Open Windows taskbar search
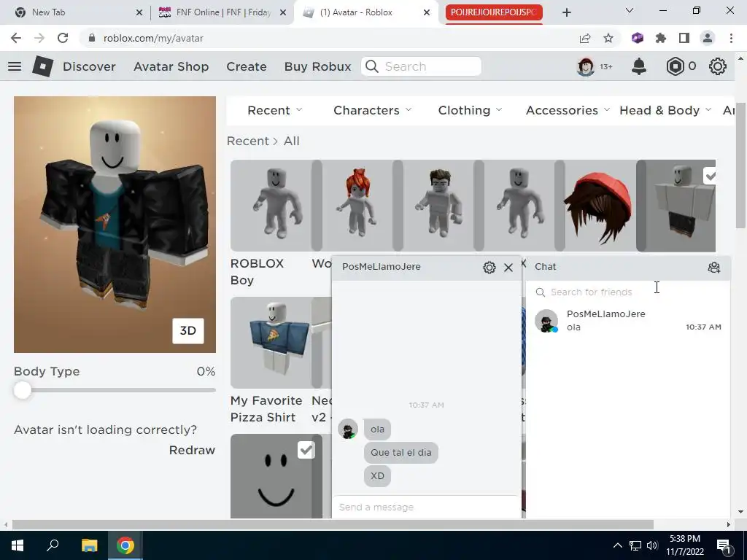Viewport: 747px width, 560px height. [x=53, y=544]
